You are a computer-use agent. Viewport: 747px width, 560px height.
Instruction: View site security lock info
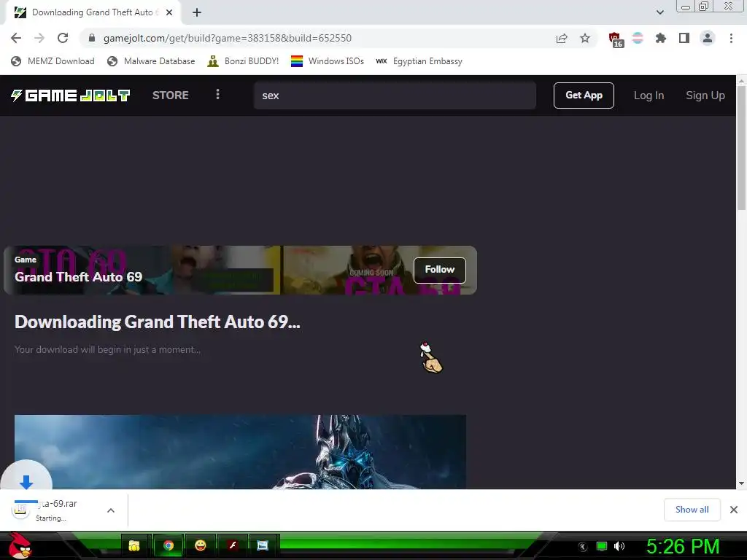coord(92,38)
